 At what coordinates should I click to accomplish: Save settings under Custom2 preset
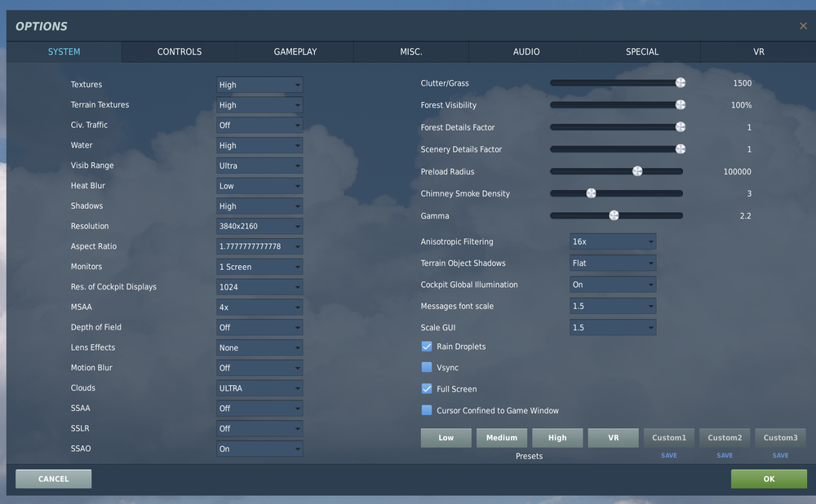point(724,455)
